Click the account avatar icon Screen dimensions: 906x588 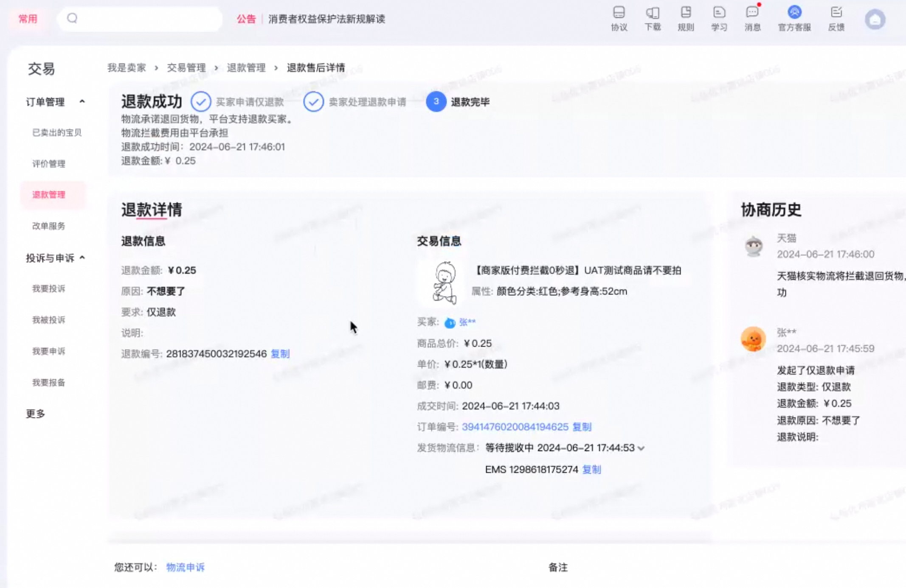point(875,19)
